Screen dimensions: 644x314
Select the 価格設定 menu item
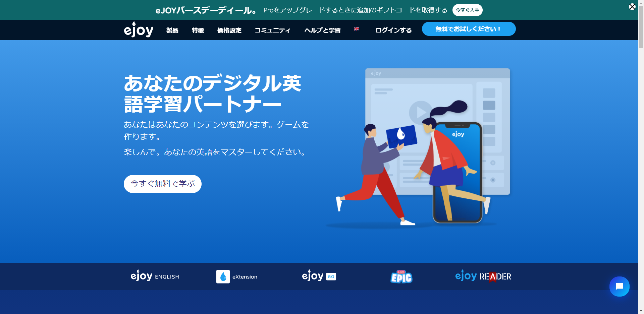tap(229, 30)
